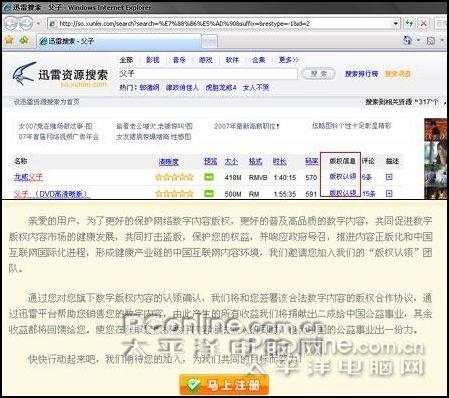Screen dimensions: 449x398
Task: Click the address bar URL field
Action: point(220,24)
